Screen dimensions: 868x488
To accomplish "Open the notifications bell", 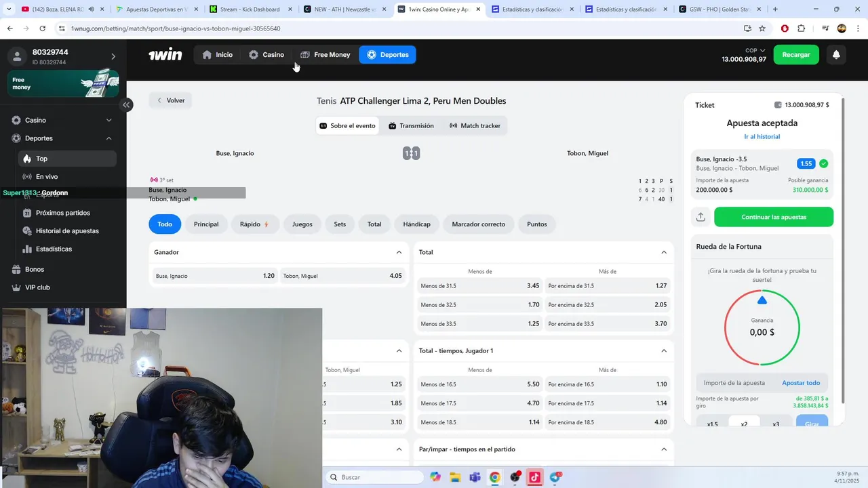I will (x=836, y=55).
